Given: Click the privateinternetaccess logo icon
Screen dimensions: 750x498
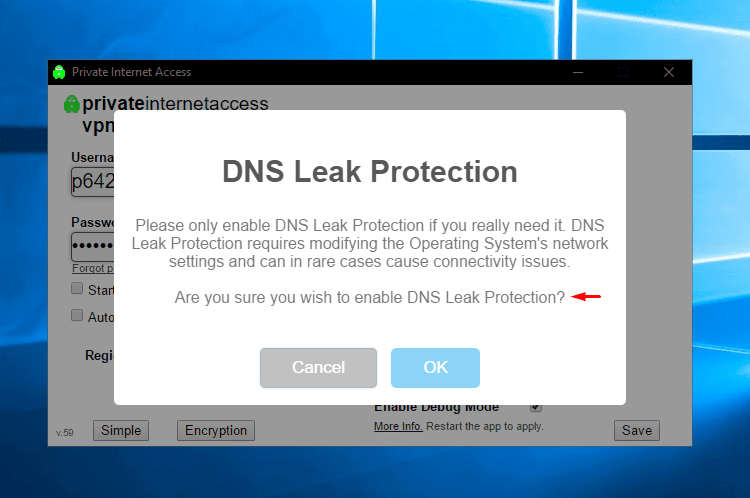Looking at the screenshot, I should point(72,104).
